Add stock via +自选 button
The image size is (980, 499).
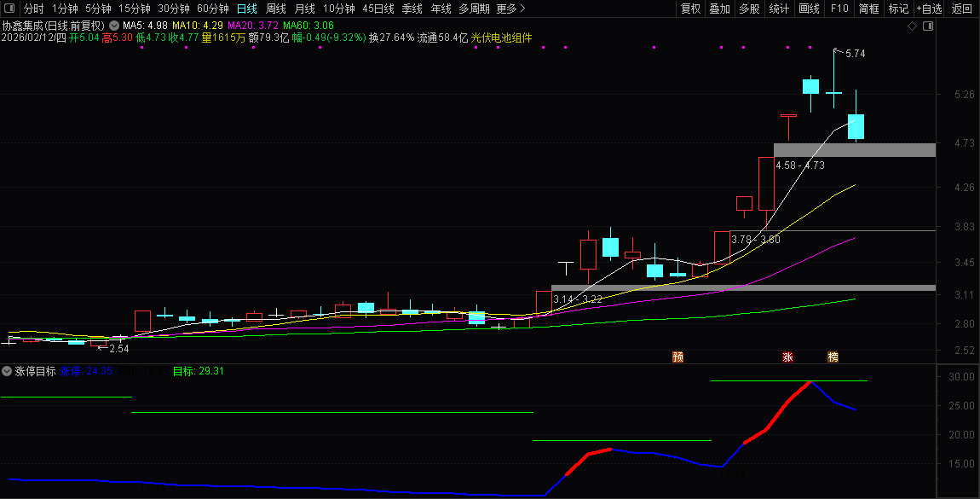[x=929, y=9]
